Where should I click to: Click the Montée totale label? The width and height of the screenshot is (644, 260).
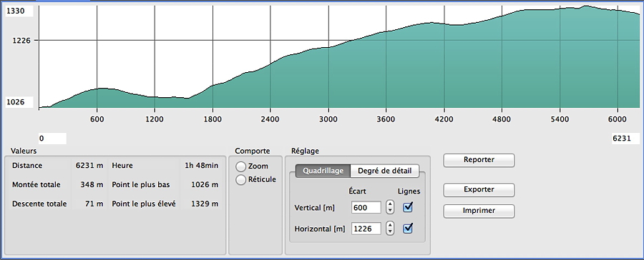[36, 184]
